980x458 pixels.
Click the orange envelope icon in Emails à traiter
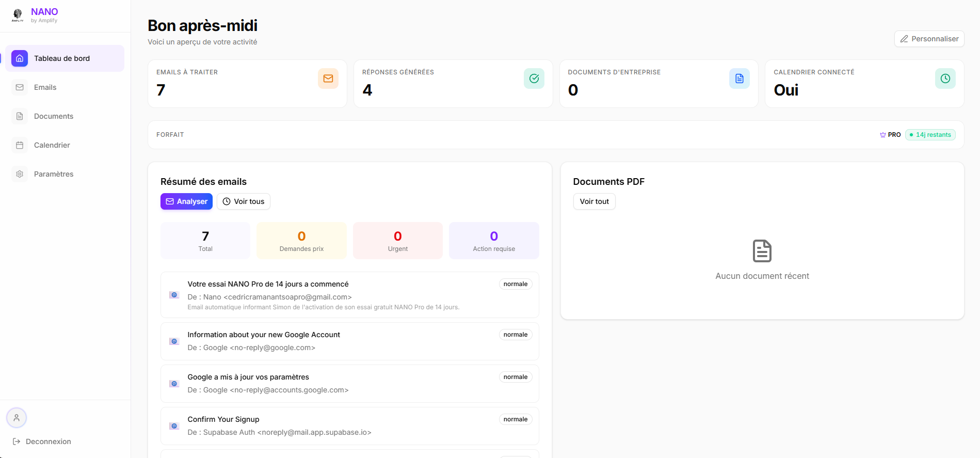pyautogui.click(x=328, y=78)
